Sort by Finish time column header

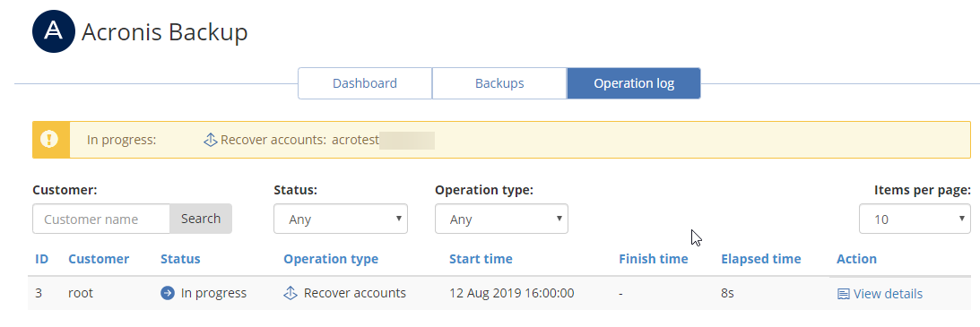pos(653,259)
